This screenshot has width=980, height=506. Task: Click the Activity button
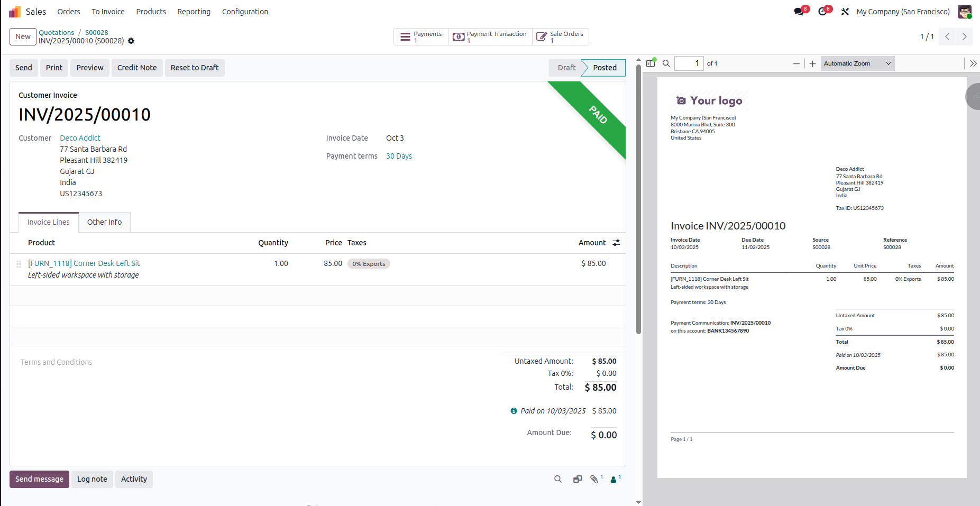click(x=134, y=479)
